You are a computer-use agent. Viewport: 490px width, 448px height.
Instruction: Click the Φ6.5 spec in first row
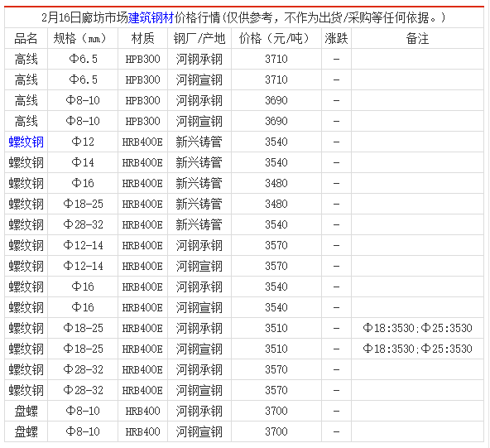point(83,59)
